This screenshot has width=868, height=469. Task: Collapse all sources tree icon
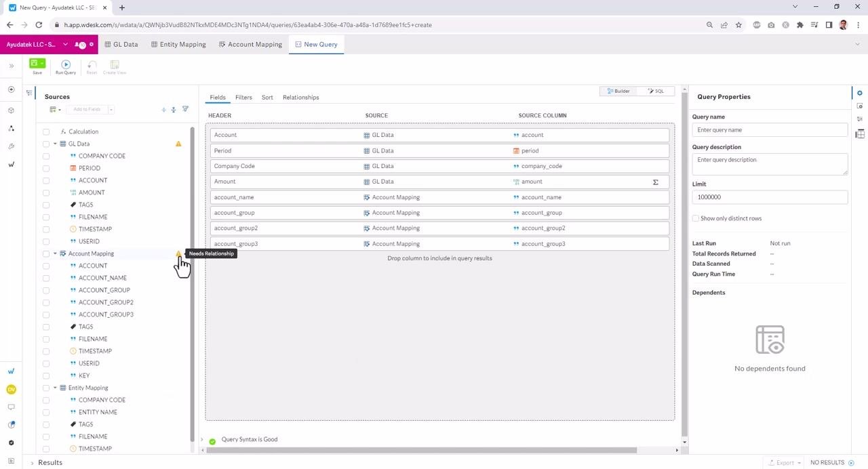click(x=174, y=109)
